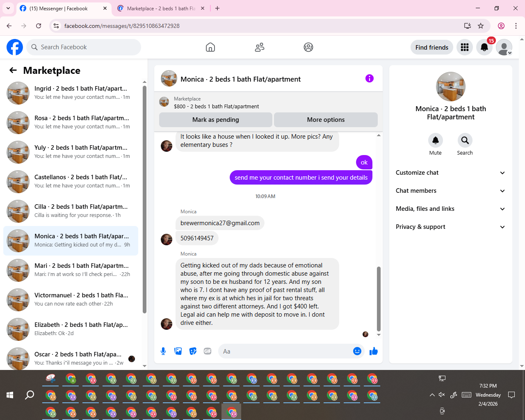Open Ingrid conversation in chat list
525x420 pixels.
point(71,93)
